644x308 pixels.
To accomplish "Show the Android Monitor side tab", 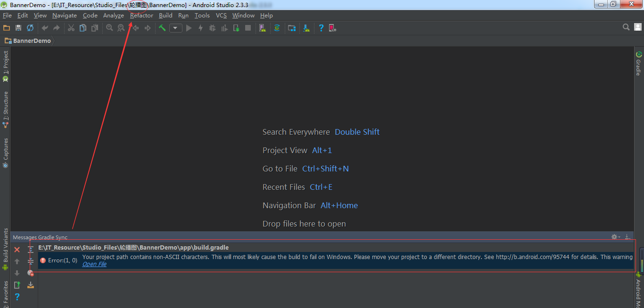I will click(638, 291).
